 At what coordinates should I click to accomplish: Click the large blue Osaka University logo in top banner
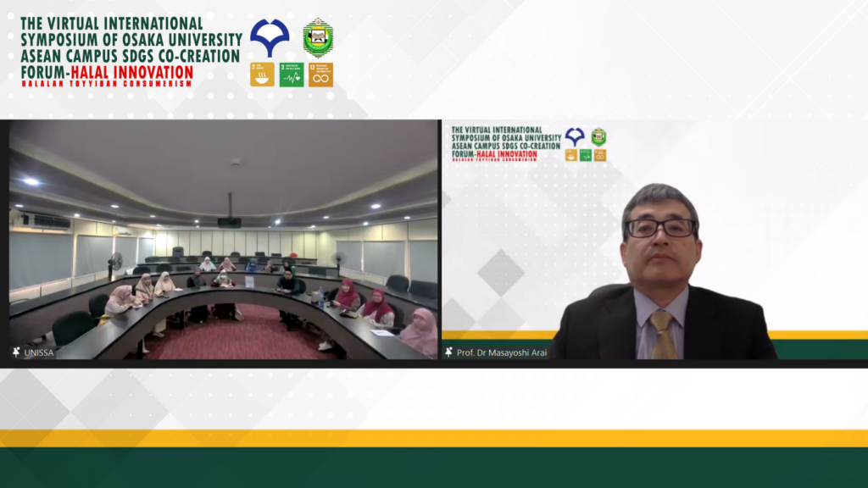coord(270,37)
